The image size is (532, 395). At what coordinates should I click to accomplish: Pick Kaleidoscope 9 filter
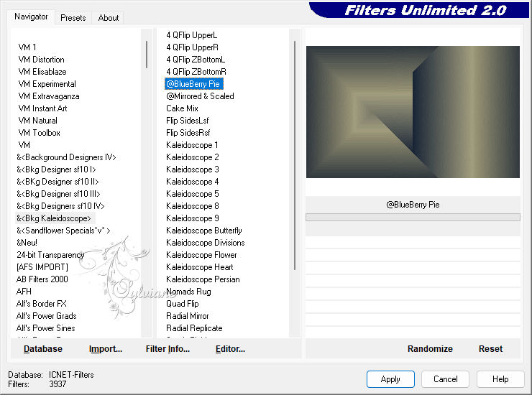pos(193,218)
